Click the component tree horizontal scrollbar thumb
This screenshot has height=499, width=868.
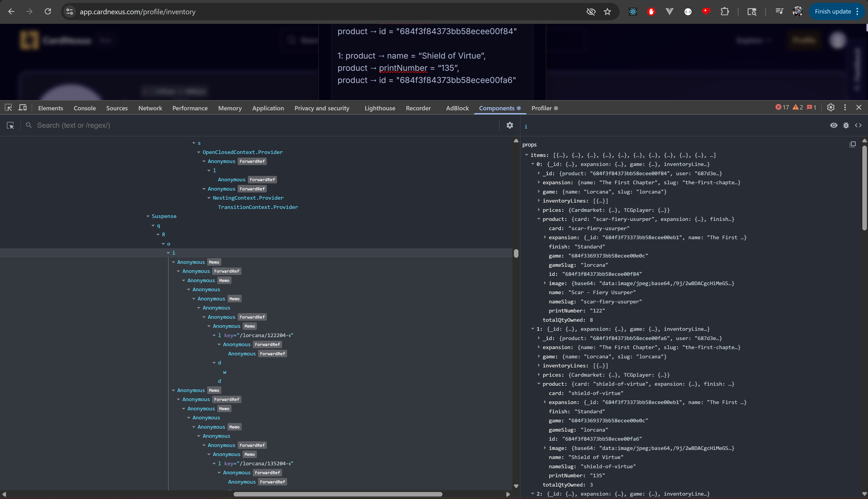pos(338,494)
